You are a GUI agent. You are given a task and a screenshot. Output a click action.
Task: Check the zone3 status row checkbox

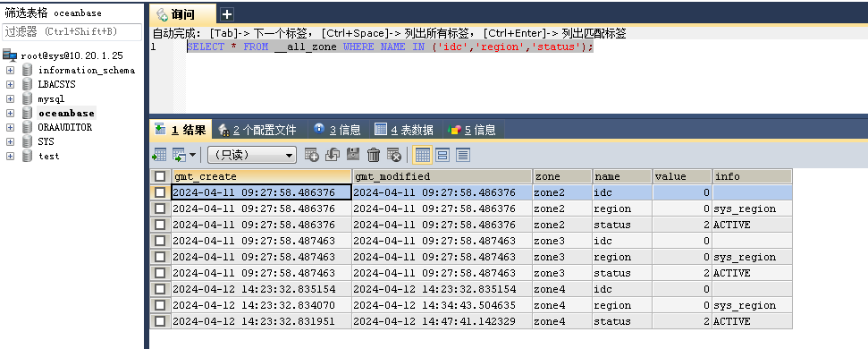click(x=160, y=273)
